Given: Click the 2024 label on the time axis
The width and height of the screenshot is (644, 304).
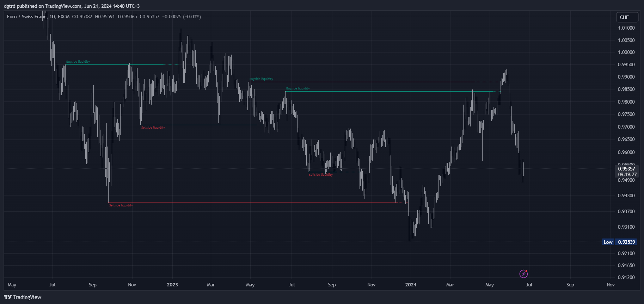Looking at the screenshot, I should click(411, 285).
